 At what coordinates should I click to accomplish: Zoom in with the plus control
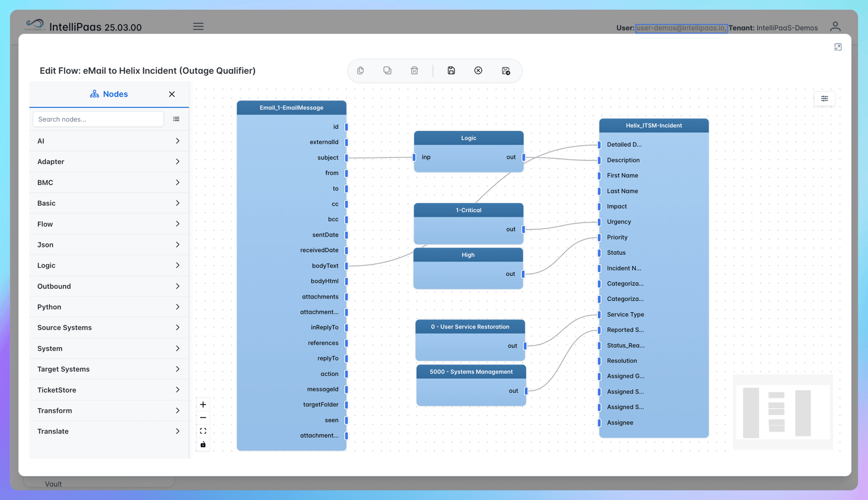tap(203, 404)
